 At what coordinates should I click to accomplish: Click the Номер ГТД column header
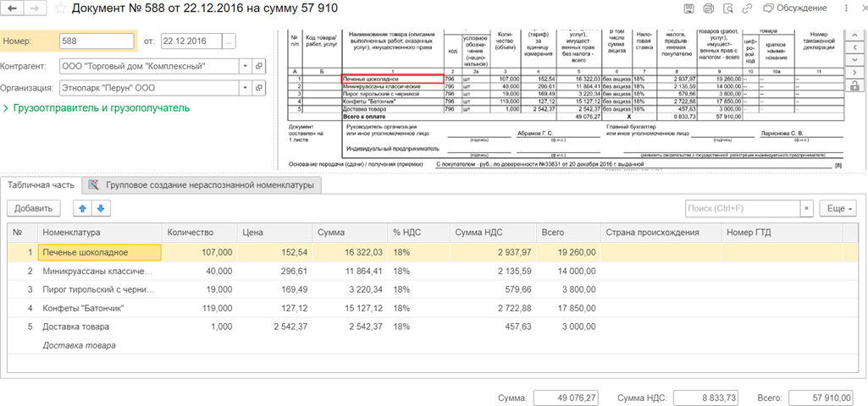point(782,233)
